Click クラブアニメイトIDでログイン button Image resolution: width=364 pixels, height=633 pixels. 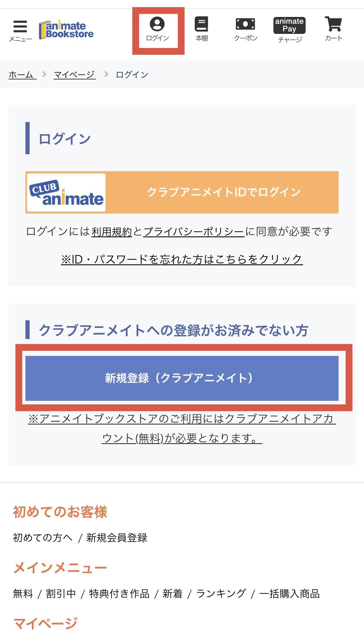coord(223,192)
